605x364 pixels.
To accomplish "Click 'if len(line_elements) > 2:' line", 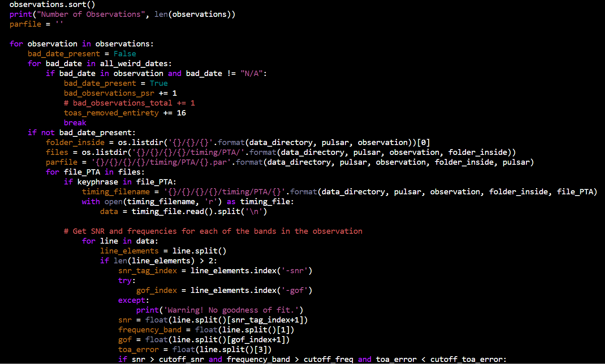I will [x=158, y=261].
